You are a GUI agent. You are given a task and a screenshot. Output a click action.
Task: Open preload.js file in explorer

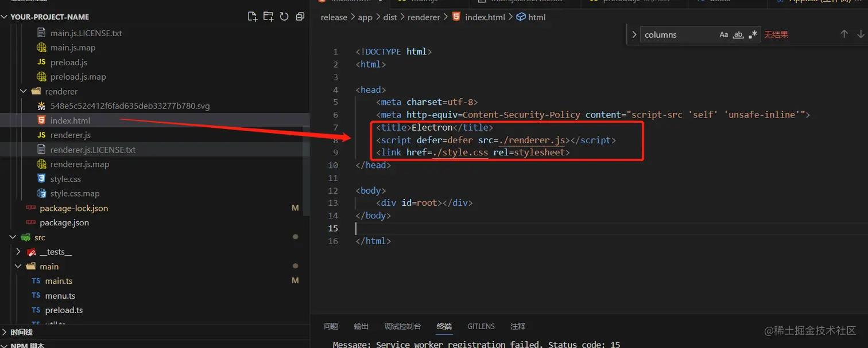(x=69, y=62)
